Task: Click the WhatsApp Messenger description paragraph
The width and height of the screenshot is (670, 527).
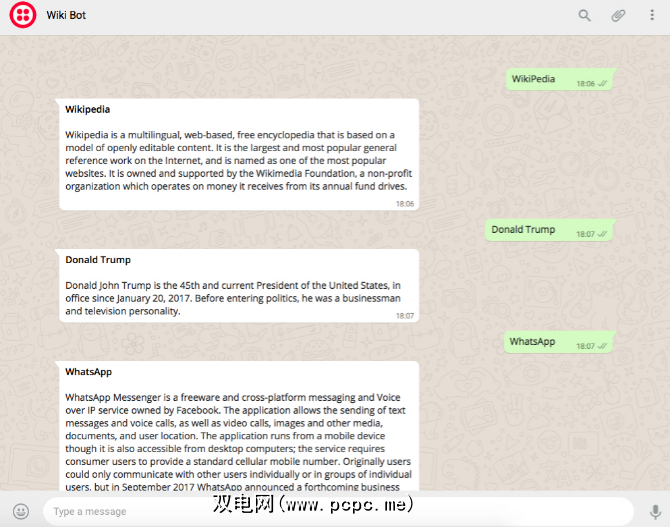Action: (238, 442)
